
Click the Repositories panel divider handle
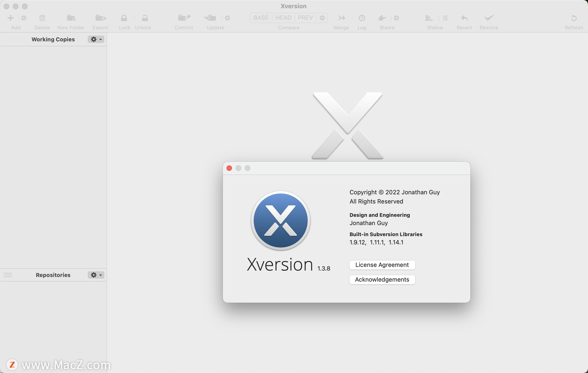8,275
